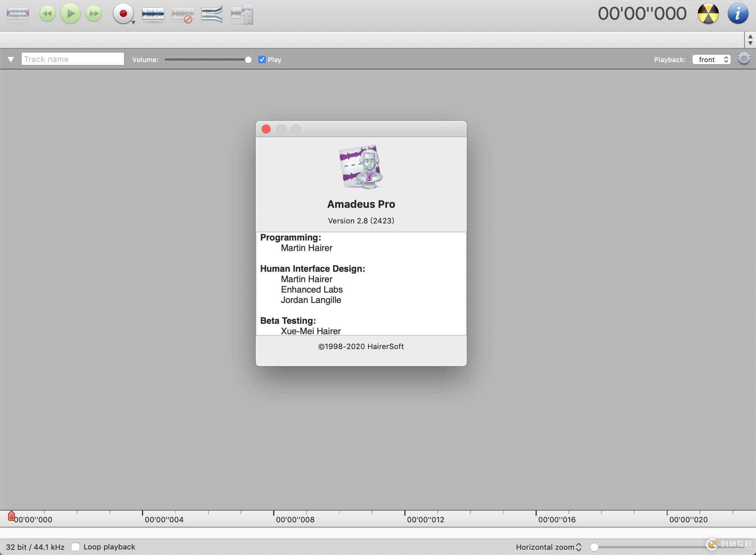Screen dimensions: 756x555
Task: Click the Settings gear icon
Action: pyautogui.click(x=744, y=59)
